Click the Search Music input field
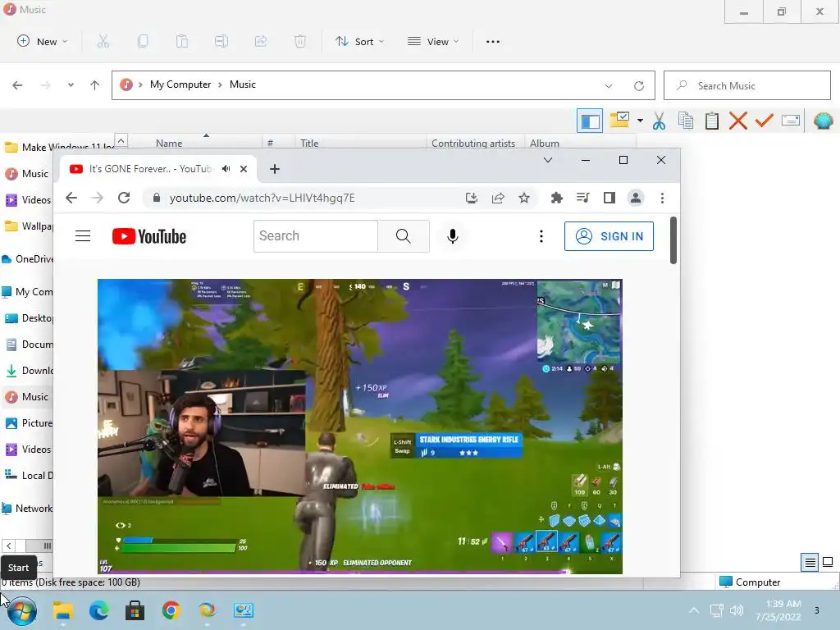The width and height of the screenshot is (840, 630). (x=746, y=85)
